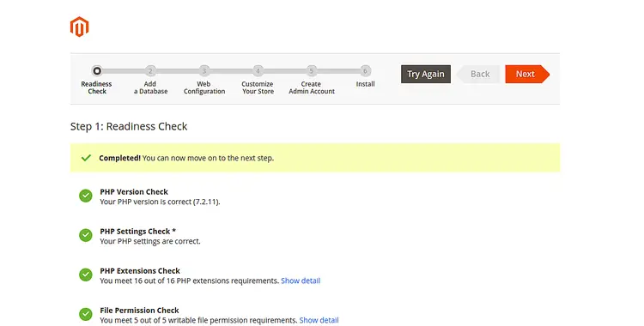Image resolution: width=644 pixels, height=326 pixels.
Task: Click the PHP Extensions Check green checkmark
Action: tap(86, 275)
